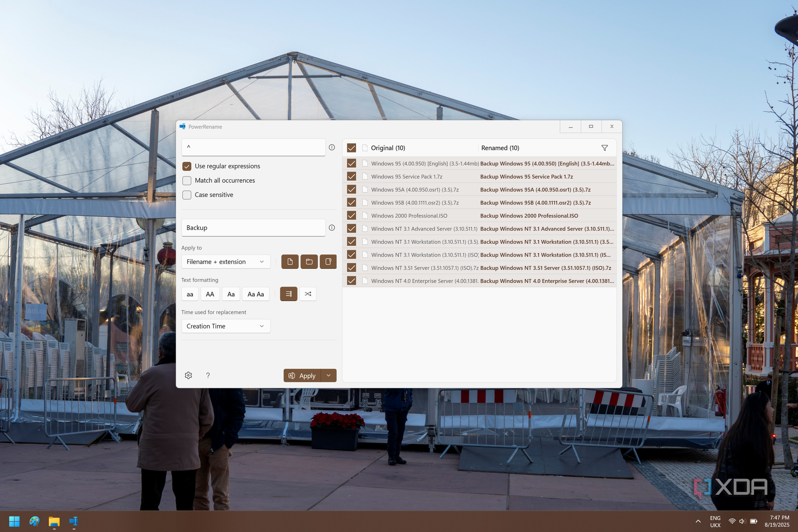Uncheck Windows 2000 Professional.ISO file
Viewport: 798px width, 532px height.
[352, 216]
